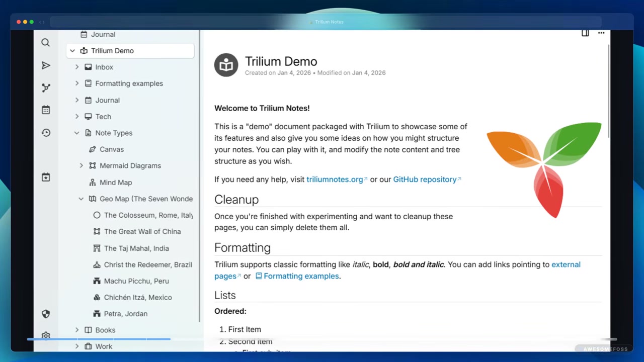Screen dimensions: 644x362
Task: Select The Great Wall of China note
Action: (137, 231)
